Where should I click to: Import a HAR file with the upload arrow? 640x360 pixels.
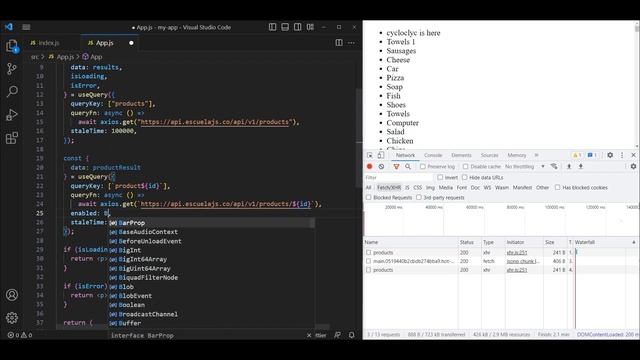pyautogui.click(x=569, y=167)
